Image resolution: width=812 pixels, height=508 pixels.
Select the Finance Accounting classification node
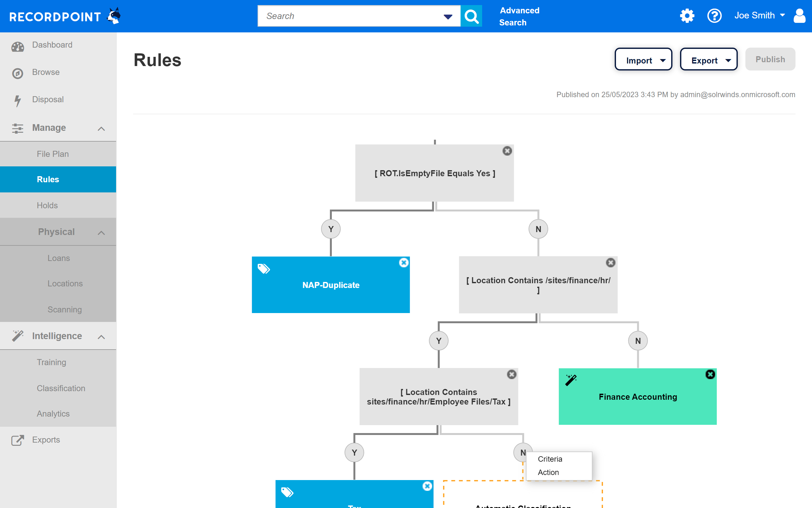638,397
